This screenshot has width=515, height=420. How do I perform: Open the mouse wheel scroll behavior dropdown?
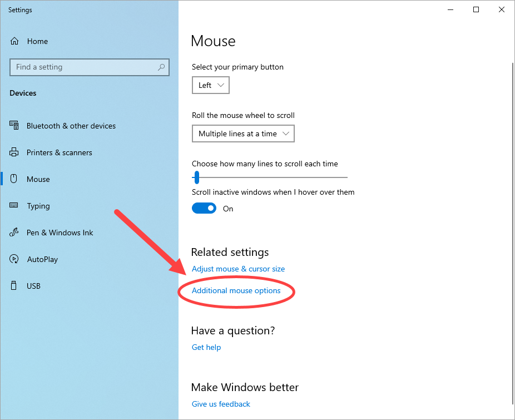[243, 134]
